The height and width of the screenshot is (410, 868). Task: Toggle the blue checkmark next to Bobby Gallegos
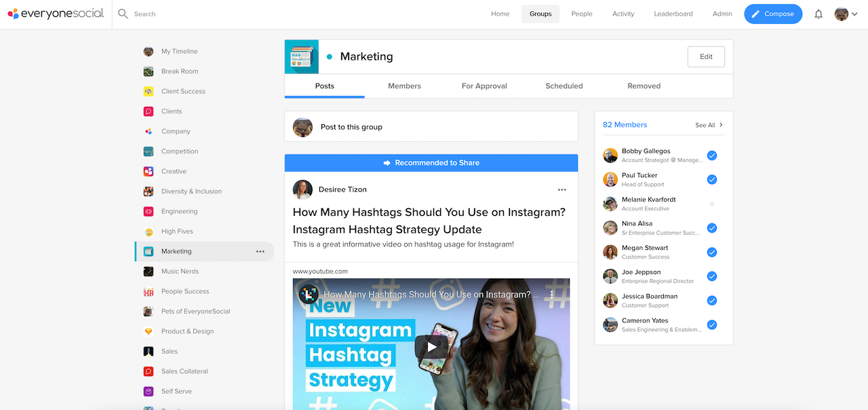(711, 155)
